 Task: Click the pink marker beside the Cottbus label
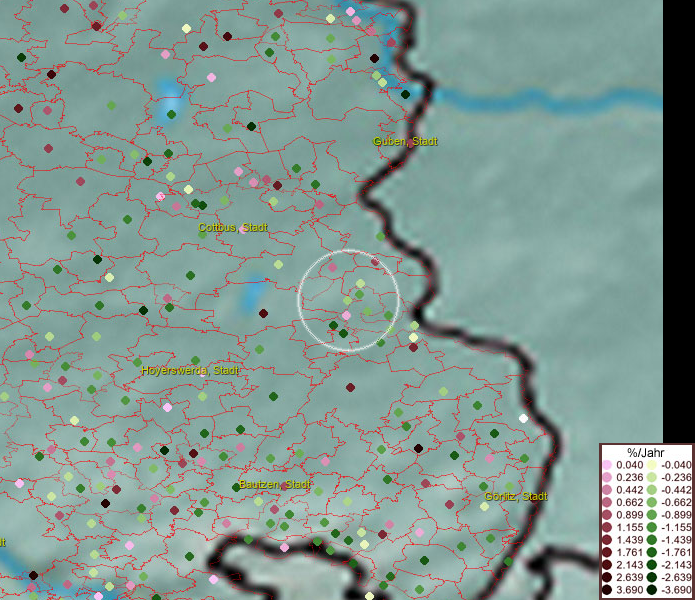pyautogui.click(x=243, y=229)
